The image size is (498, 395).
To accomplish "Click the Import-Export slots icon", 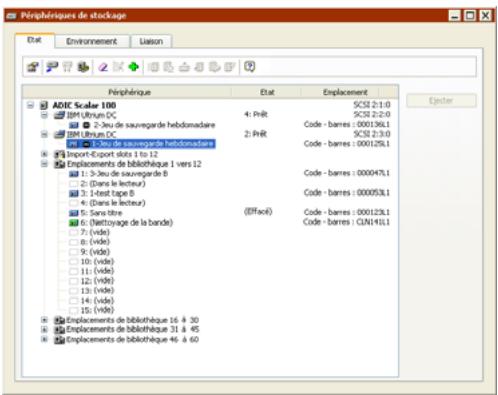I will coord(60,154).
